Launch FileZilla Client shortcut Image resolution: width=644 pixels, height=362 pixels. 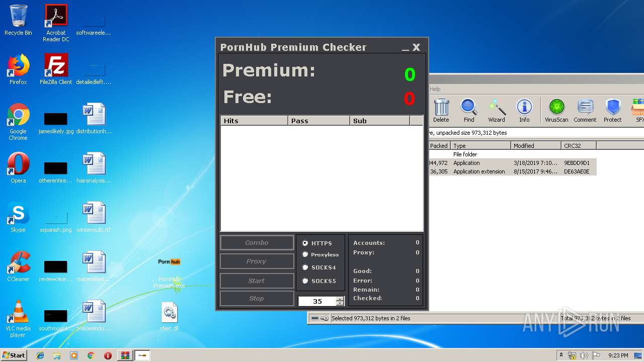pyautogui.click(x=56, y=69)
